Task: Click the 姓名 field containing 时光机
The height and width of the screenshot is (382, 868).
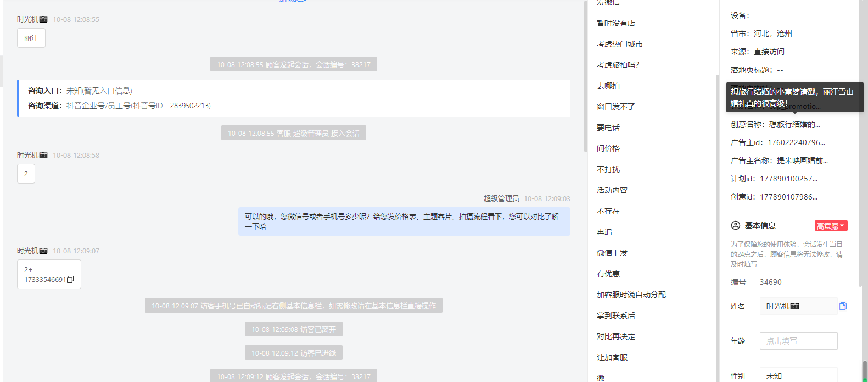Action: 798,306
